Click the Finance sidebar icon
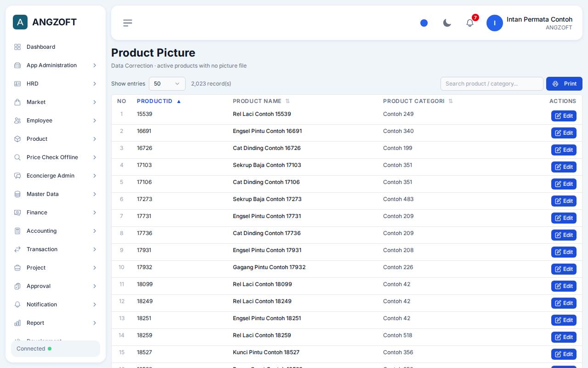This screenshot has height=368, width=588. click(x=17, y=213)
